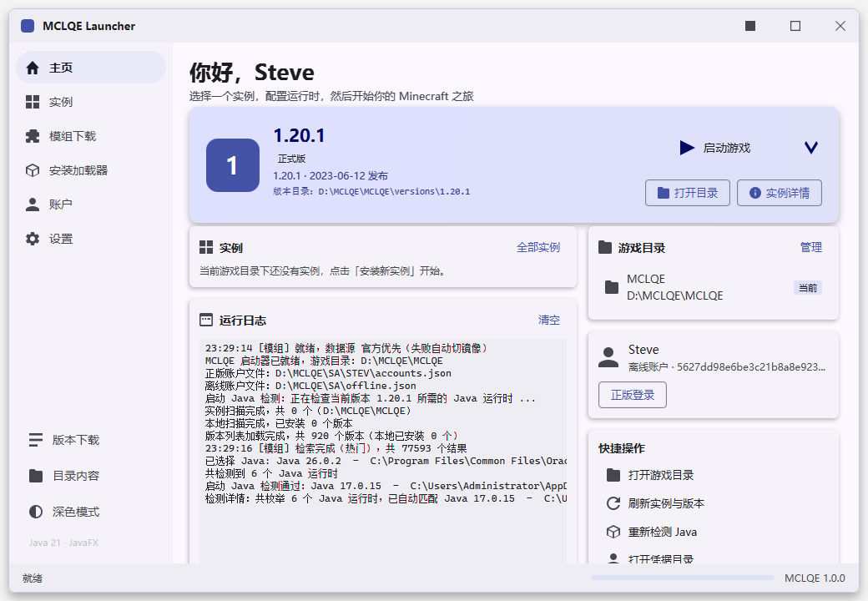The height and width of the screenshot is (601, 868).
Task: Toggle 深色模式 dark theme
Action: 91,512
